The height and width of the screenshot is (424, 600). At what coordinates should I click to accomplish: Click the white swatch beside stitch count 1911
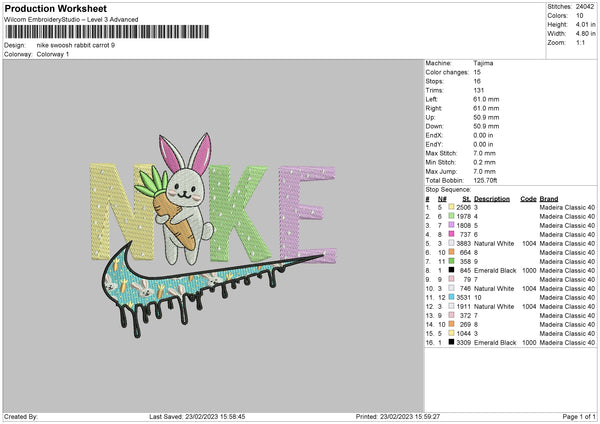[451, 306]
